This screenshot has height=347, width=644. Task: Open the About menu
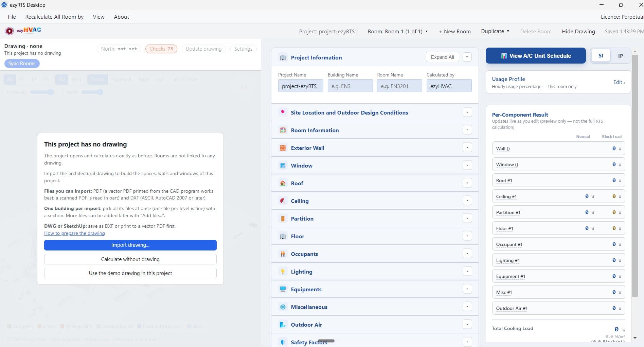point(121,17)
